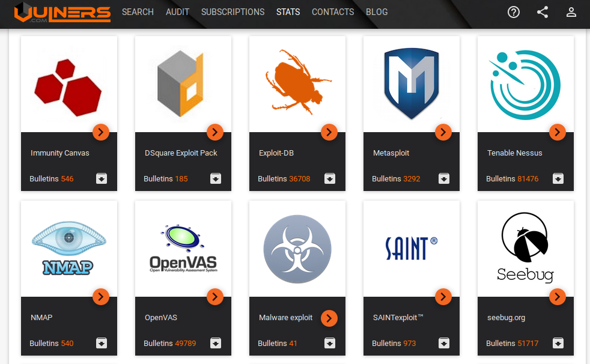The width and height of the screenshot is (590, 364).
Task: Download Metasploit bulletins archive
Action: point(444,178)
